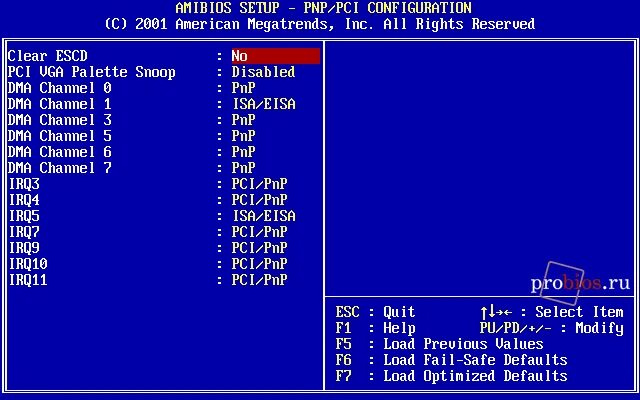The image size is (640, 400).
Task: Change IRQ5 ISA/EISA value
Action: [264, 216]
